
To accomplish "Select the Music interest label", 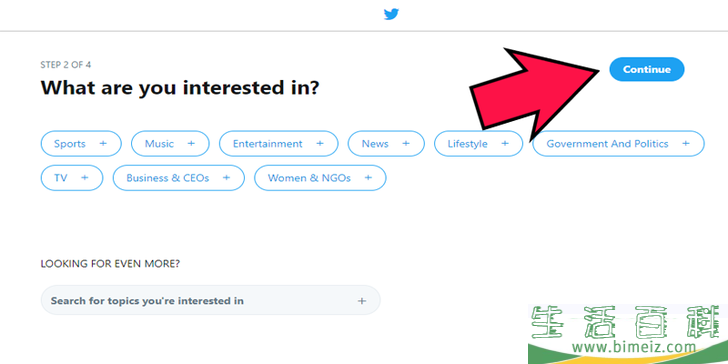I will (159, 143).
